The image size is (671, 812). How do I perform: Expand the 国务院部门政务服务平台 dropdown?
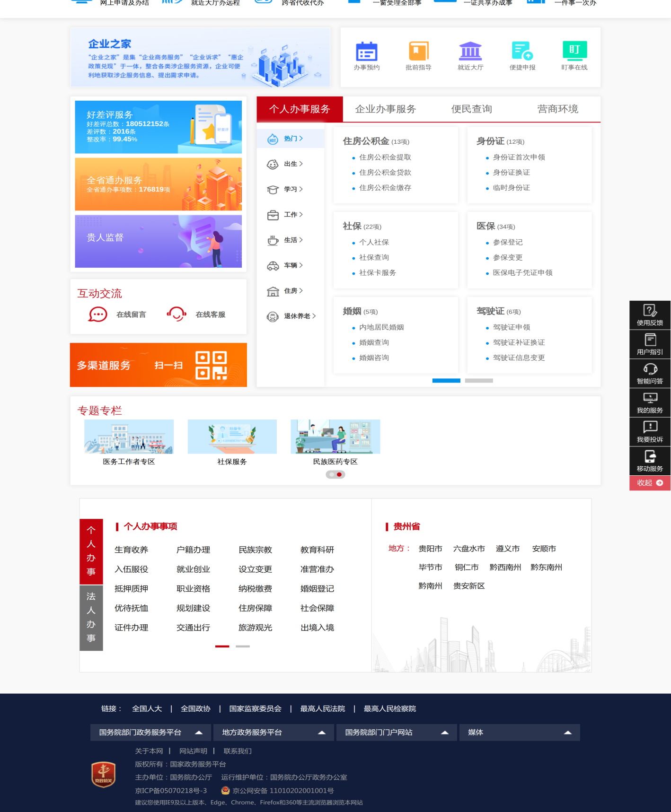pyautogui.click(x=150, y=732)
